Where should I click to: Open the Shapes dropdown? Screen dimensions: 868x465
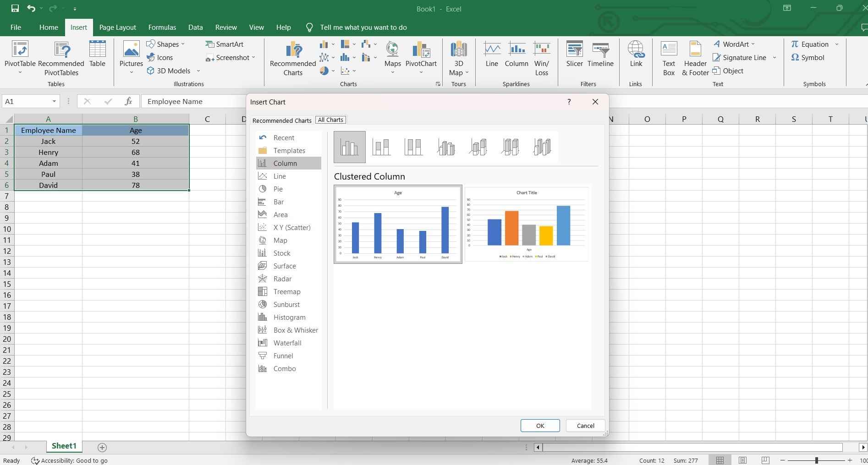[x=166, y=44]
